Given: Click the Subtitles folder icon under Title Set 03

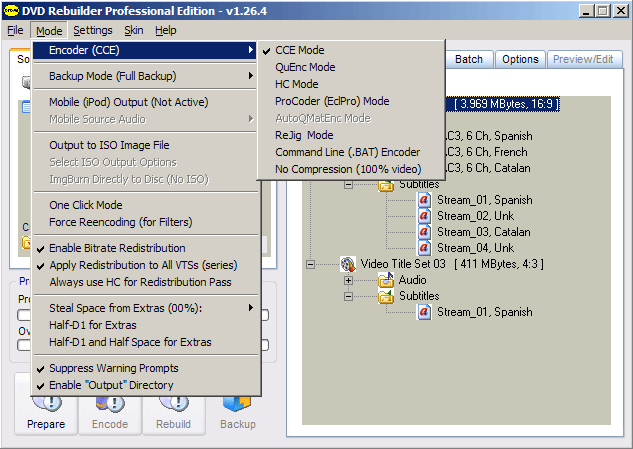Looking at the screenshot, I should pos(386,296).
